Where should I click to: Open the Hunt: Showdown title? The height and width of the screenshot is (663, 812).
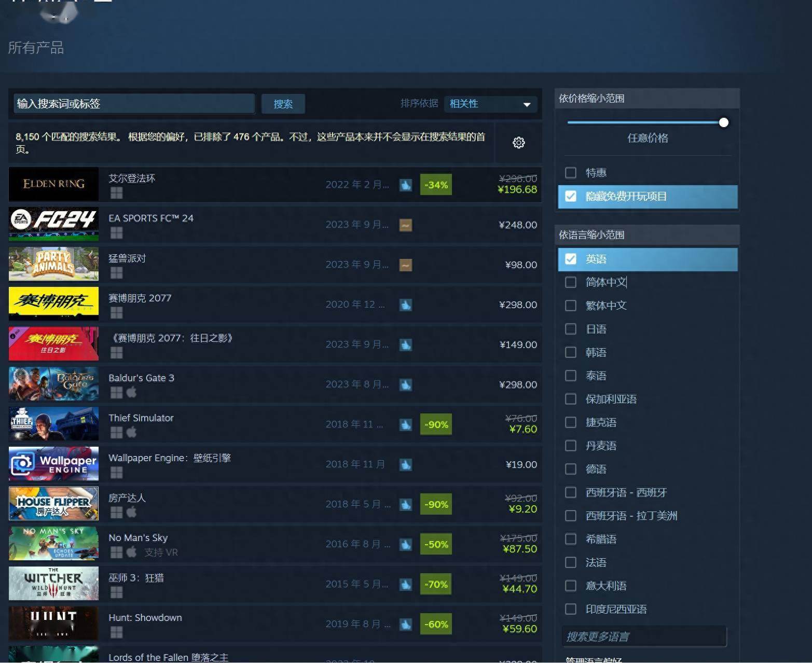click(145, 618)
